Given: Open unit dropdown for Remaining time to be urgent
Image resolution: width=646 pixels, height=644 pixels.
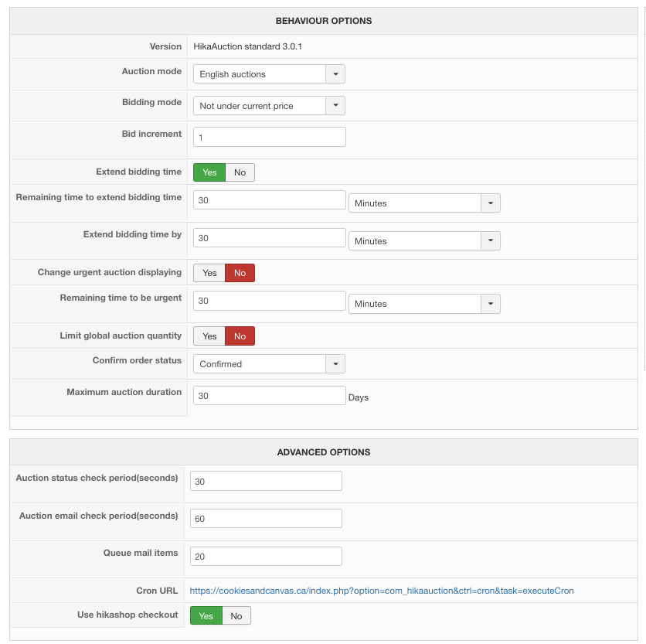Looking at the screenshot, I should pos(424,304).
